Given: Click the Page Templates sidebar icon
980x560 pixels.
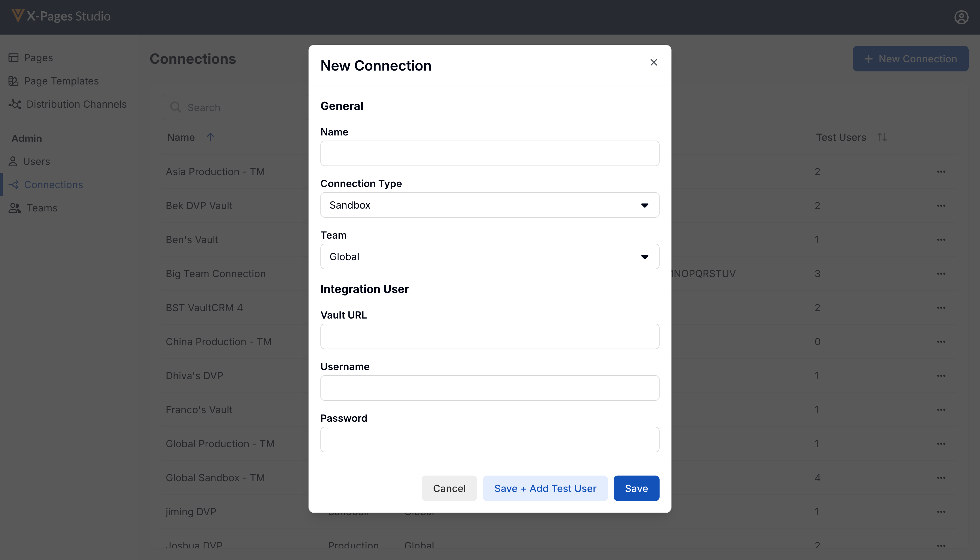Looking at the screenshot, I should point(13,81).
